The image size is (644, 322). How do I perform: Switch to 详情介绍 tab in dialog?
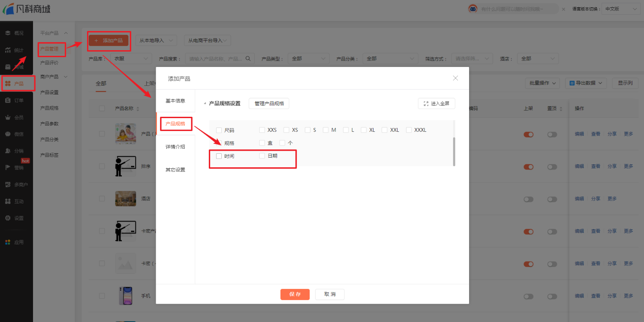(175, 147)
